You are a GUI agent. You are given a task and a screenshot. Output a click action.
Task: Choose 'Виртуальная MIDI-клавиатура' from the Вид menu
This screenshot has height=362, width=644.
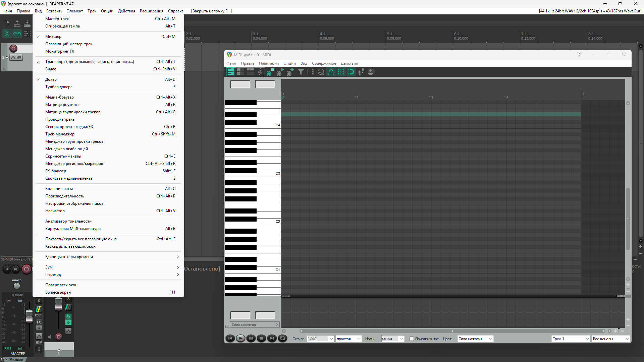[73, 229]
